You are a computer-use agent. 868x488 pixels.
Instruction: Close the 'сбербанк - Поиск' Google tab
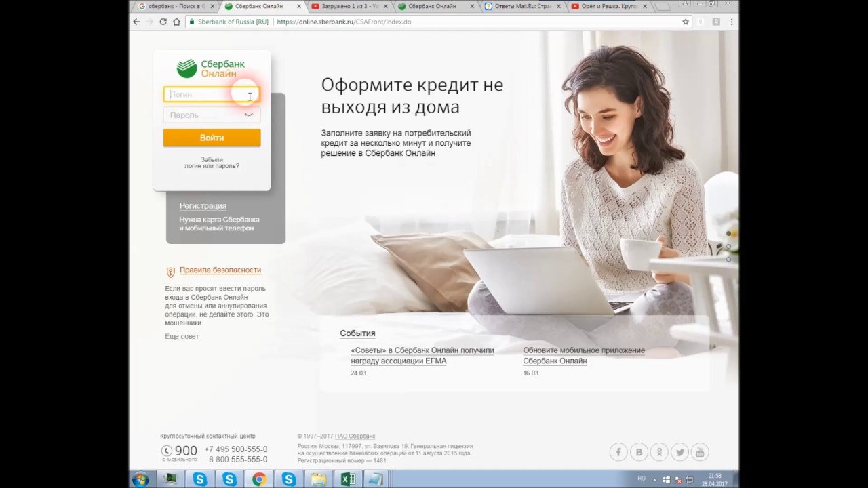pyautogui.click(x=212, y=6)
